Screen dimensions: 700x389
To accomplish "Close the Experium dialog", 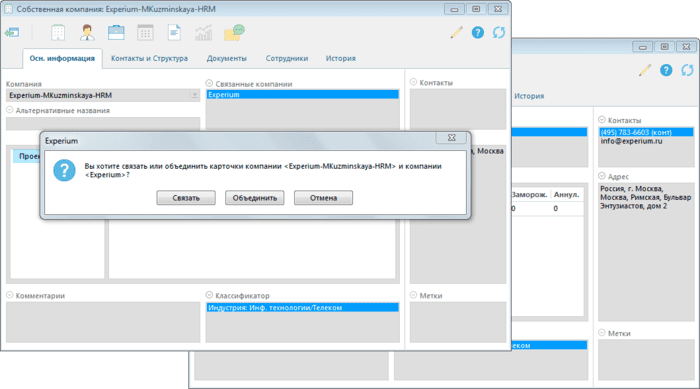I will [451, 138].
